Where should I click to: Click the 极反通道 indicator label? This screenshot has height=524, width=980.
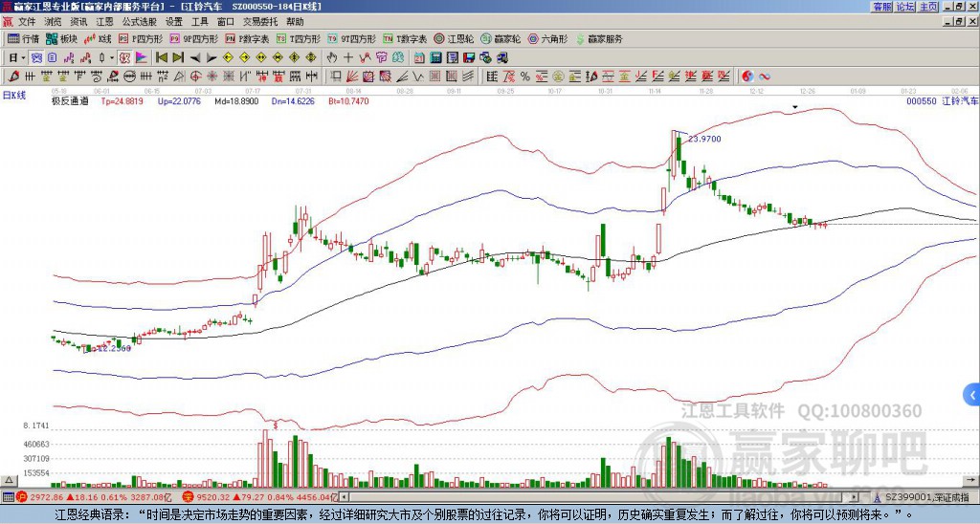(x=70, y=100)
